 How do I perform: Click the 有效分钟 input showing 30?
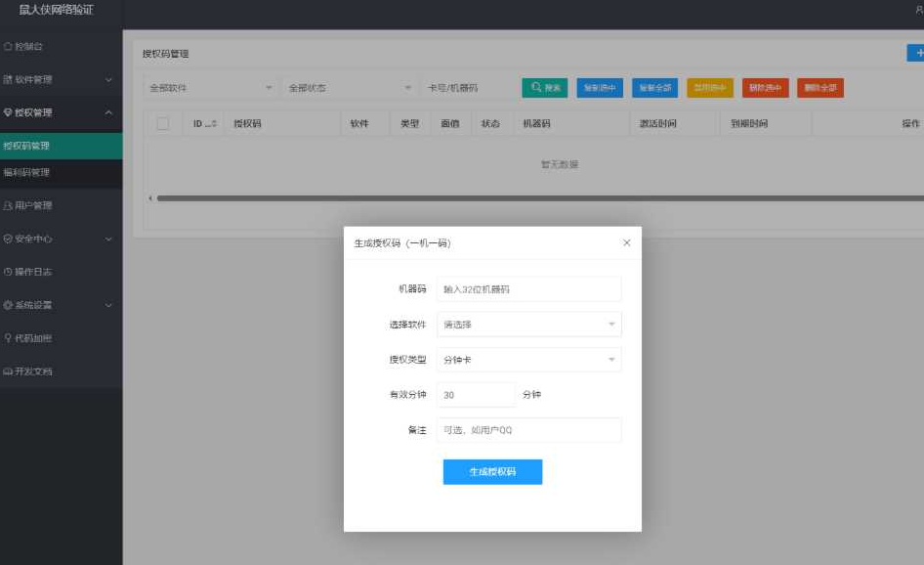tap(476, 395)
